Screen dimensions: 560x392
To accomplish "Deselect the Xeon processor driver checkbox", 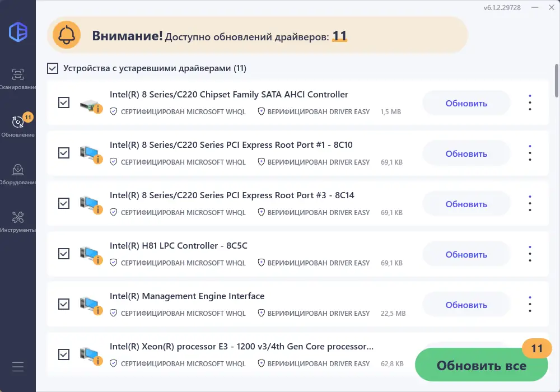I will coord(63,354).
